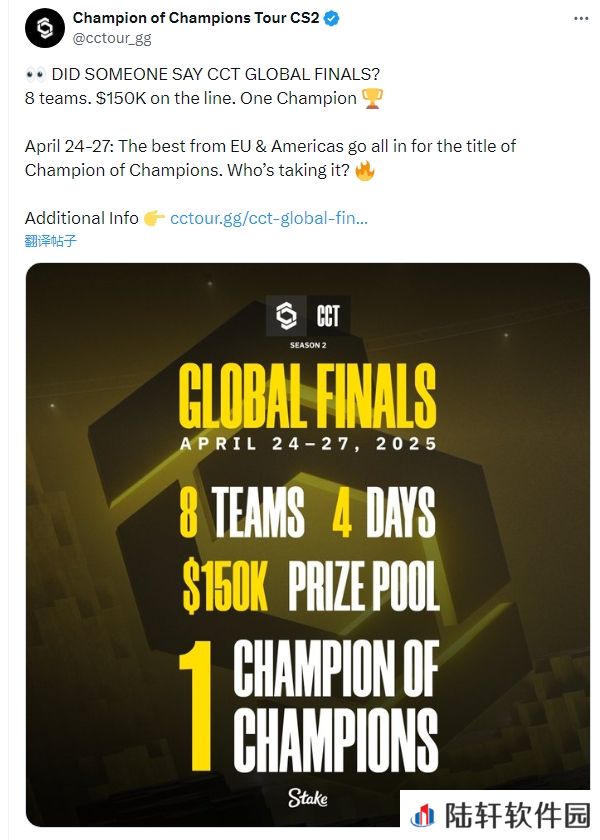Click the trophy emoji after One Champion

(x=372, y=99)
